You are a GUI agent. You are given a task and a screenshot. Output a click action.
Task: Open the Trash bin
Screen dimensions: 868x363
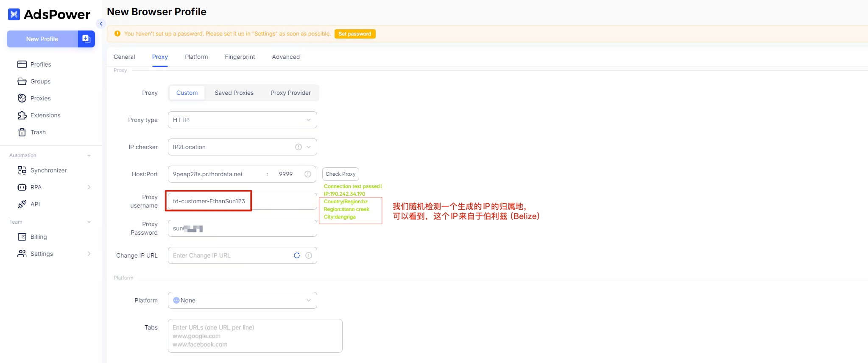point(22,132)
